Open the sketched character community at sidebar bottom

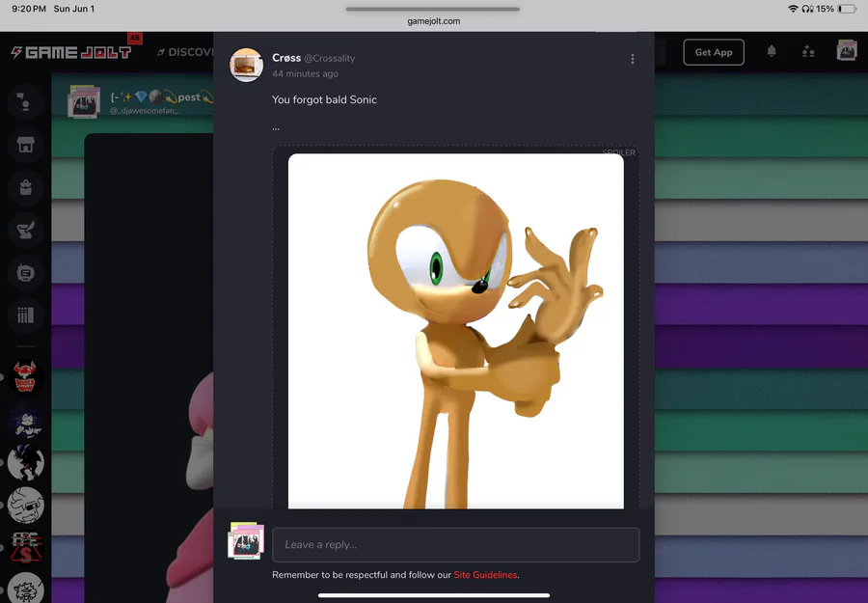pyautogui.click(x=25, y=589)
